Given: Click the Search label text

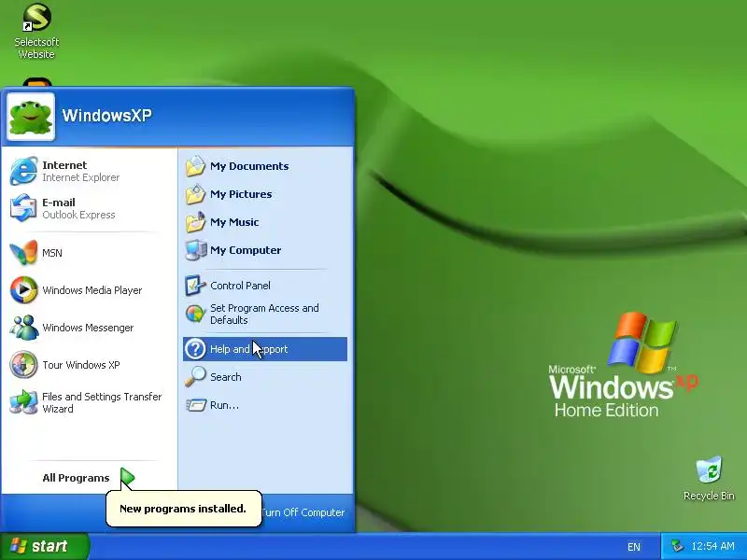Looking at the screenshot, I should point(226,377).
